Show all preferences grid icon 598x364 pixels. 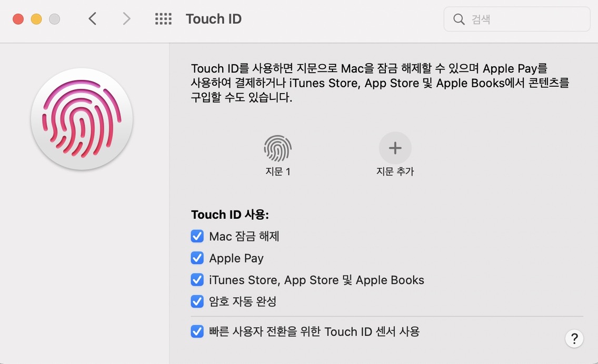pyautogui.click(x=163, y=19)
